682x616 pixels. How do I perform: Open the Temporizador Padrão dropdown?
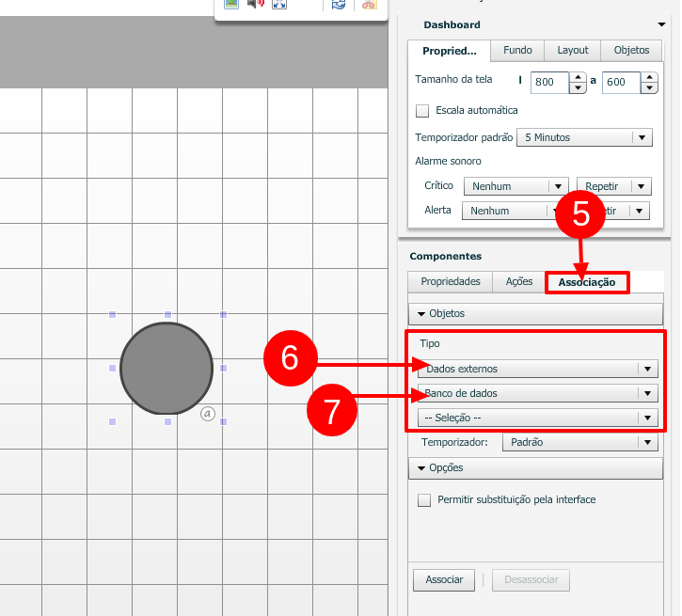(579, 443)
